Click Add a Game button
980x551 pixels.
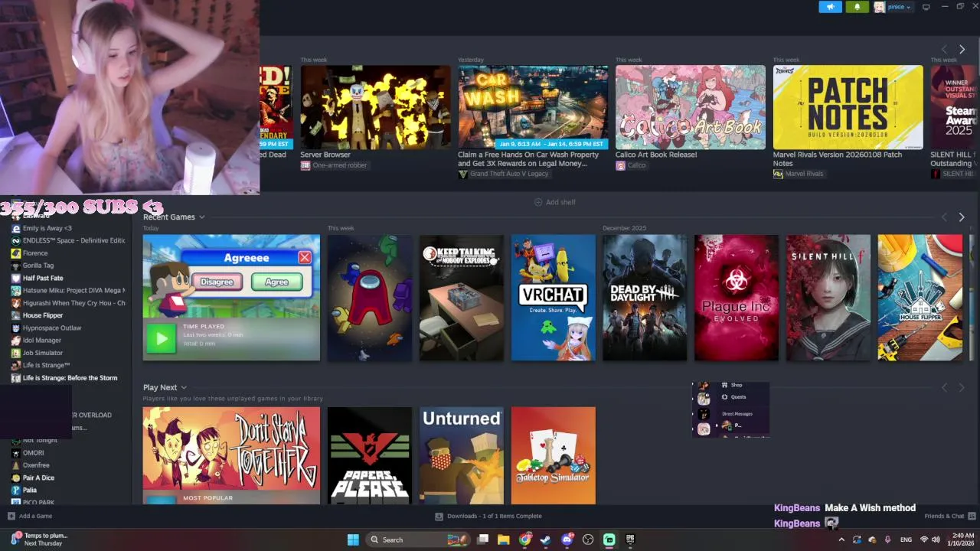tap(30, 516)
